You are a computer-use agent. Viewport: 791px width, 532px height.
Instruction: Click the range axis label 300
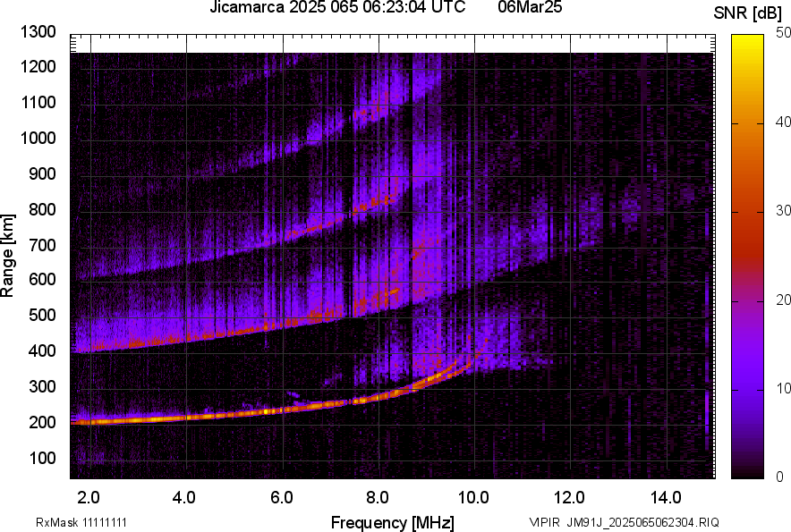coord(42,386)
